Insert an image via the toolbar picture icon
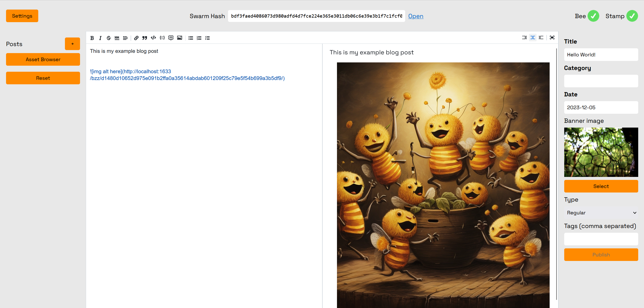The height and width of the screenshot is (308, 644). pyautogui.click(x=179, y=38)
